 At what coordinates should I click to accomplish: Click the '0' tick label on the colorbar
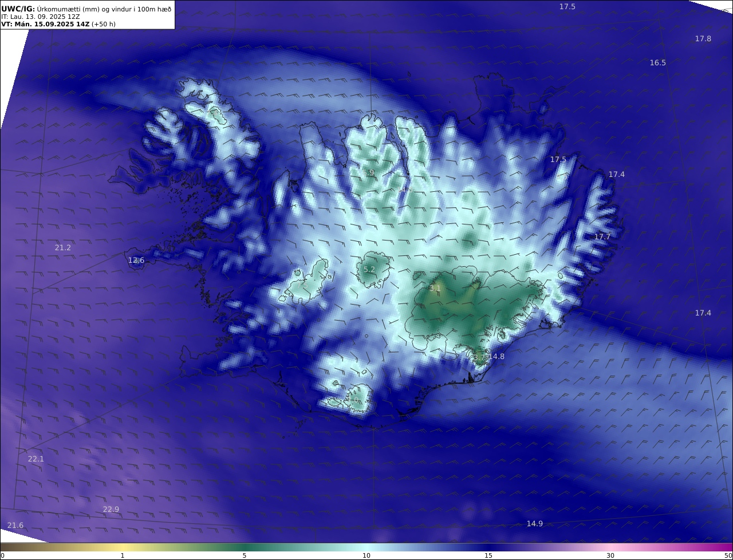[x=2, y=556]
